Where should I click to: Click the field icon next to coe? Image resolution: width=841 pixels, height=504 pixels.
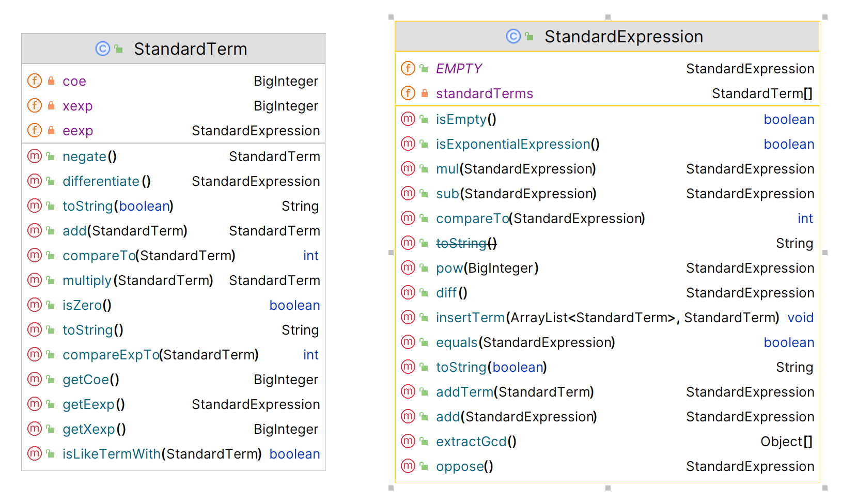click(35, 81)
